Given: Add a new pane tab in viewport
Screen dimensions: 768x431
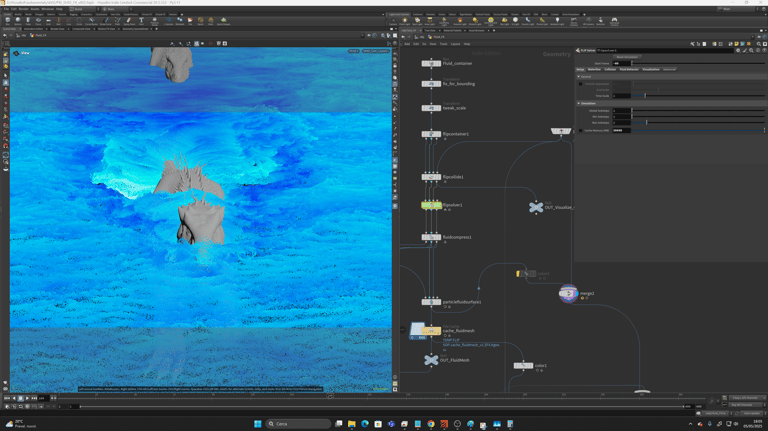Looking at the screenshot, I should click(x=156, y=29).
